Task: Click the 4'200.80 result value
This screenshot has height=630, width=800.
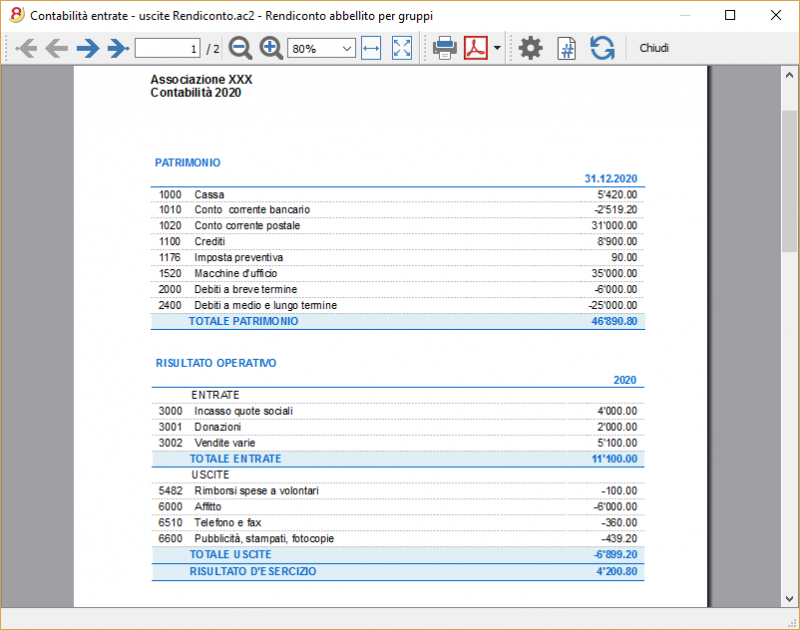Action: (617, 571)
